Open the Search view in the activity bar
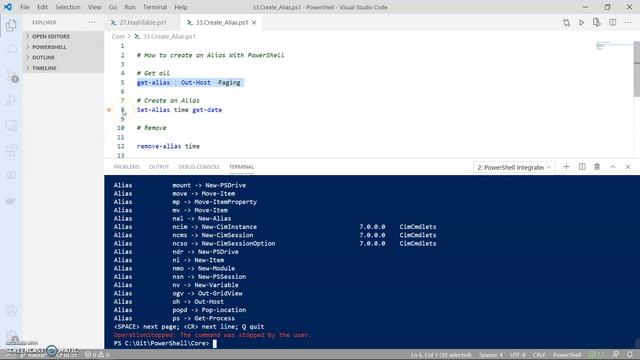 pyautogui.click(x=11, y=50)
